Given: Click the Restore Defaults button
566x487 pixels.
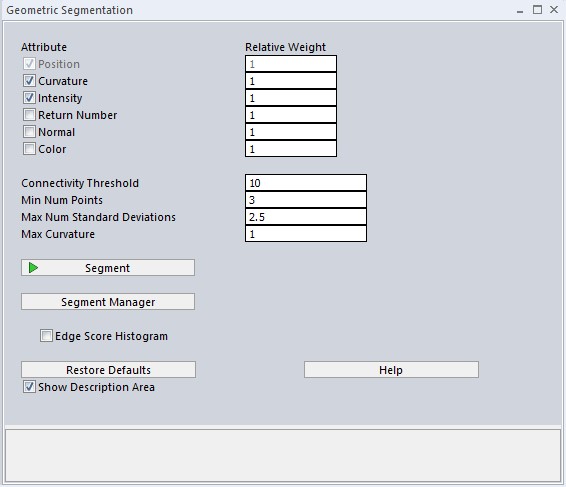Looking at the screenshot, I should [108, 370].
